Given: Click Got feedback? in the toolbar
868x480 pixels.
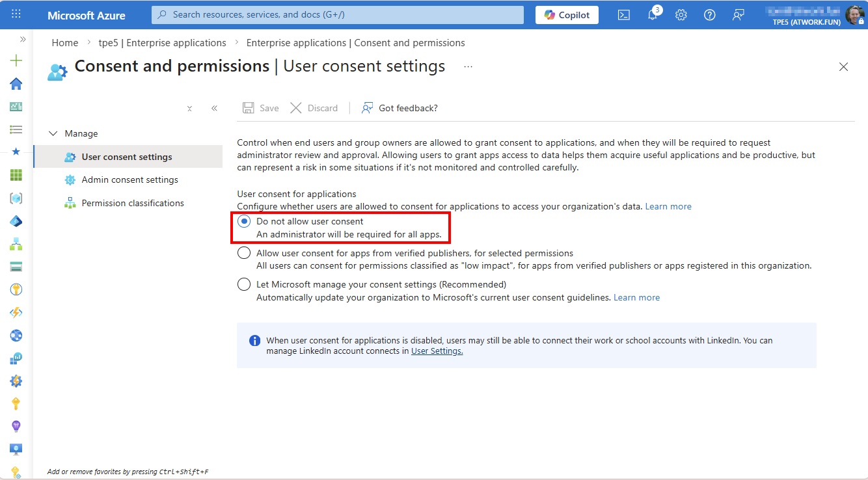Looking at the screenshot, I should (x=400, y=108).
